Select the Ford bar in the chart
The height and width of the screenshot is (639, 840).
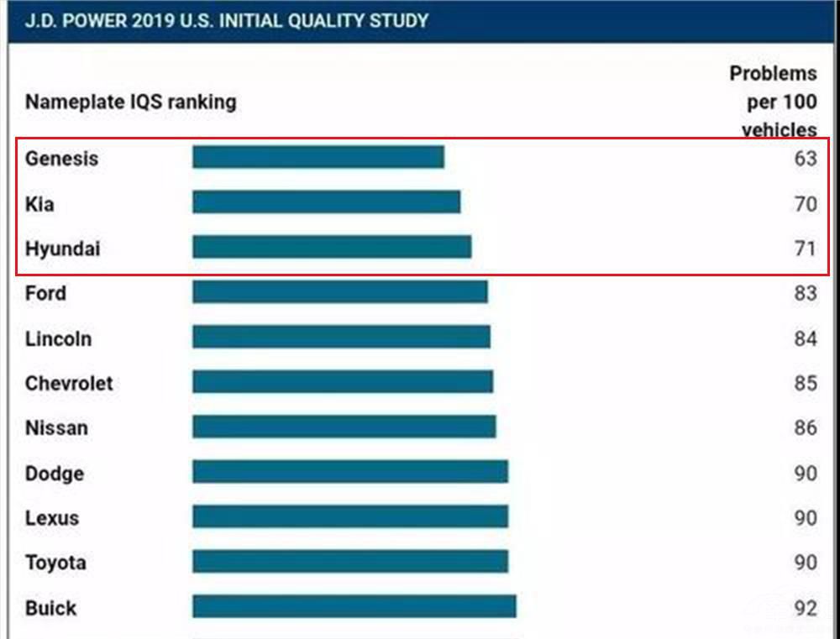339,292
